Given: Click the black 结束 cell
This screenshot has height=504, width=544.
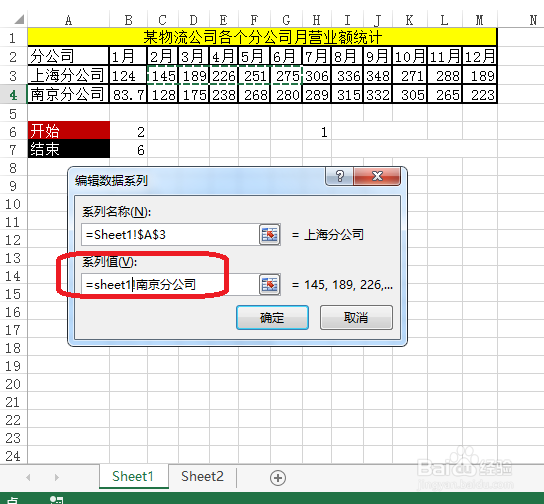Looking at the screenshot, I should click(69, 149).
